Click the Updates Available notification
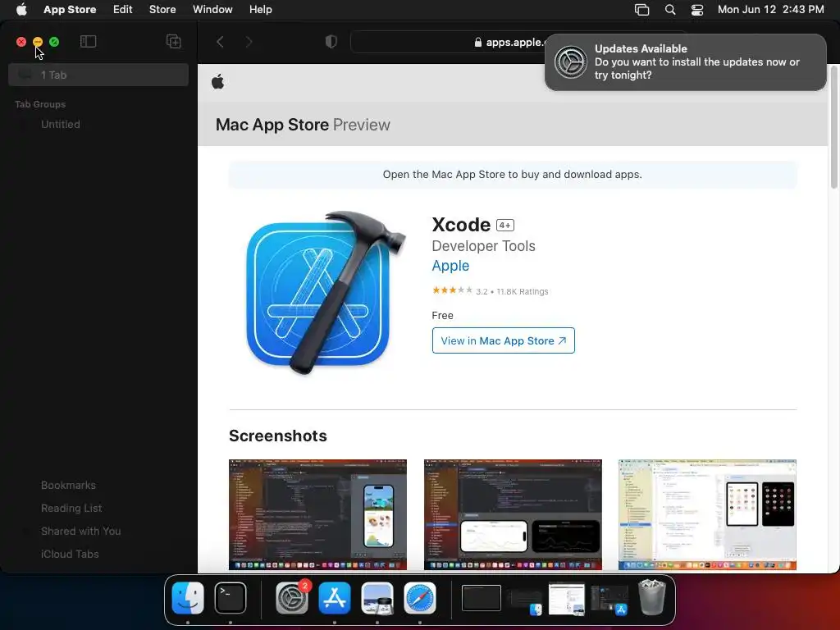 [685, 62]
